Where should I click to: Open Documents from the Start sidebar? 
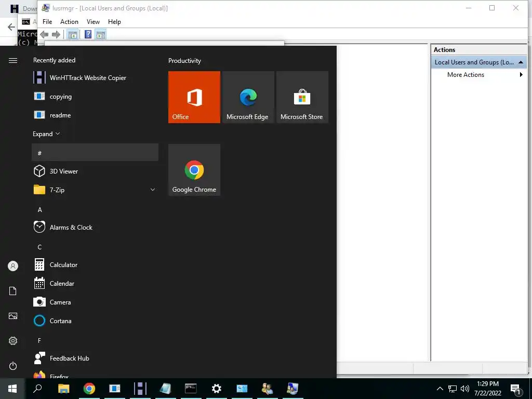[x=13, y=291]
